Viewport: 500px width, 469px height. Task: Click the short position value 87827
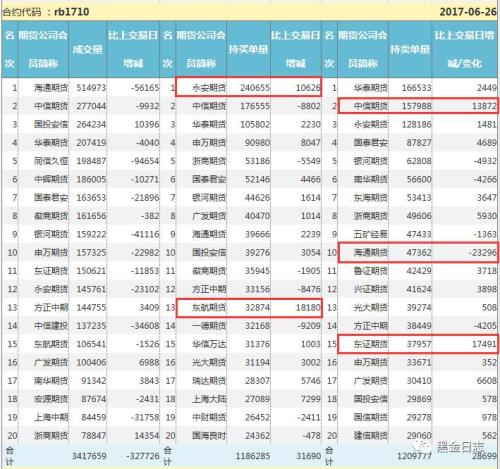point(419,143)
